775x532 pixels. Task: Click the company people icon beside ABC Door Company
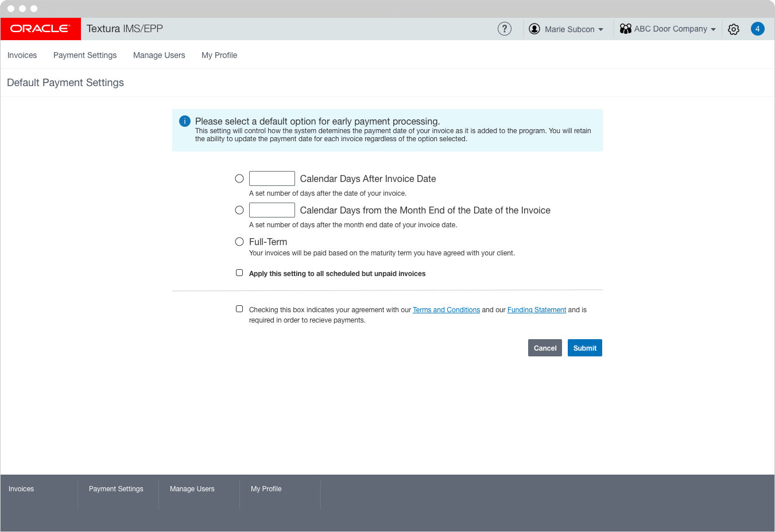(x=626, y=29)
